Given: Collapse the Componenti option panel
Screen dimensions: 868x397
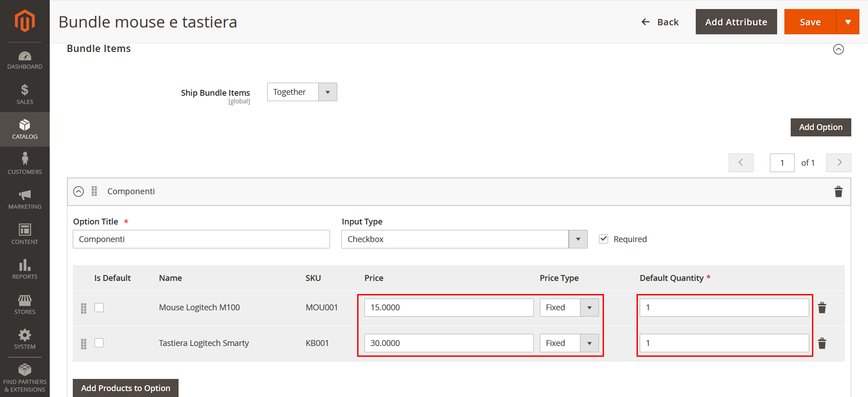Looking at the screenshot, I should pos(79,191).
